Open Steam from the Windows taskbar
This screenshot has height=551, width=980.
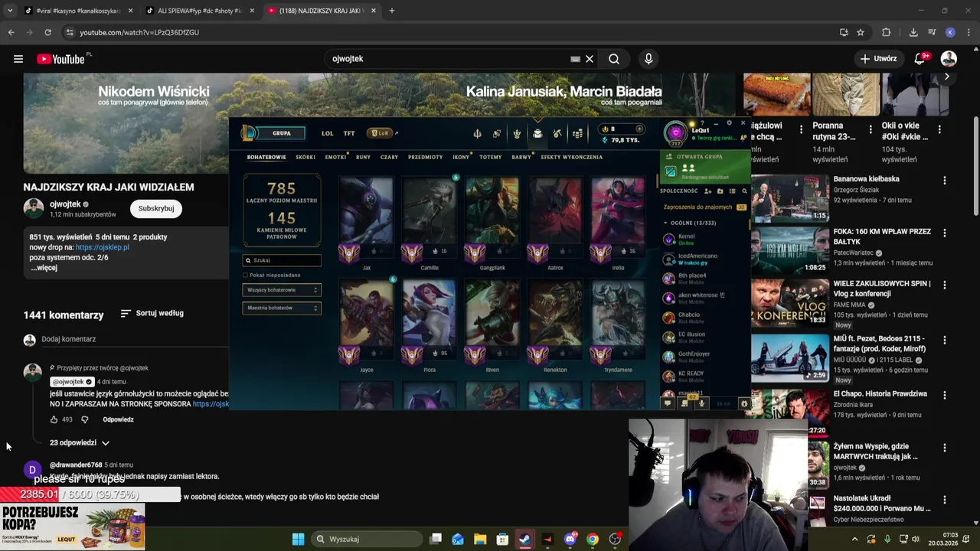[x=524, y=539]
